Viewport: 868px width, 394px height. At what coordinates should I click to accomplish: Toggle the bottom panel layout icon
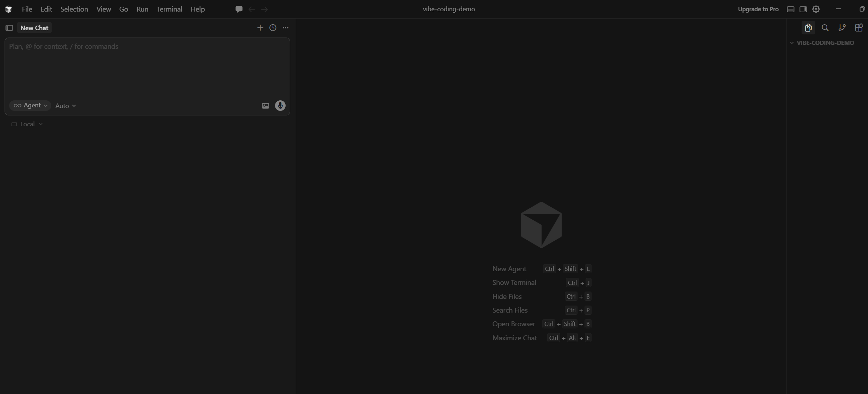[790, 9]
